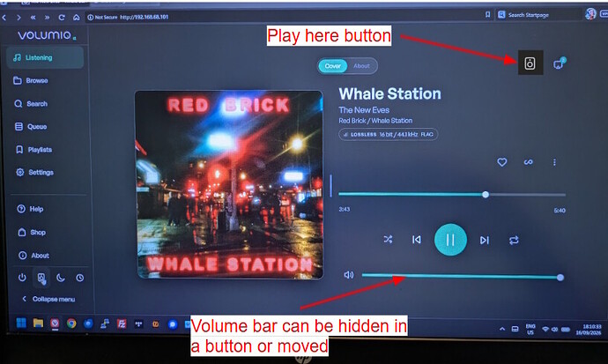Screen dimensions: 608x364
Task: Open the Queue page
Action: (x=31, y=127)
